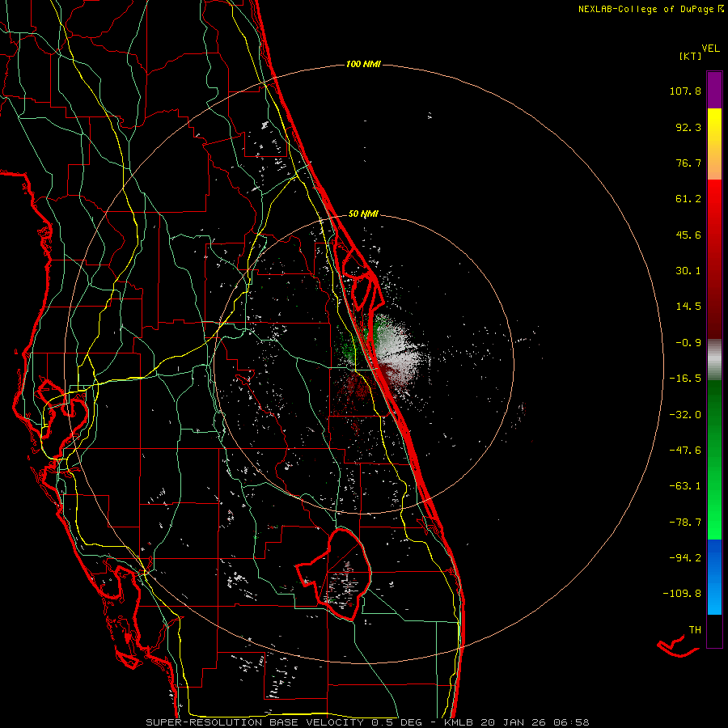
Task: Click the blue color bar segment
Action: (x=714, y=577)
